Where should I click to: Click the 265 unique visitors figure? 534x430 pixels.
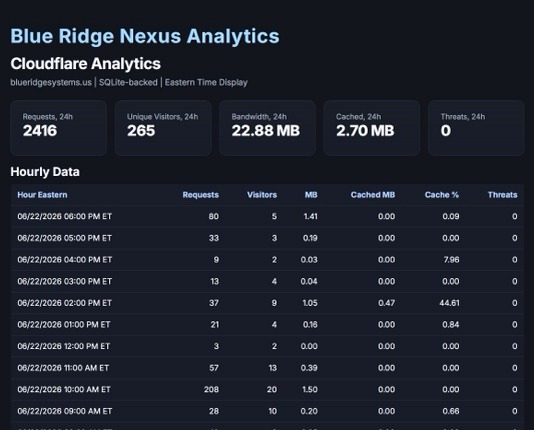(x=141, y=131)
